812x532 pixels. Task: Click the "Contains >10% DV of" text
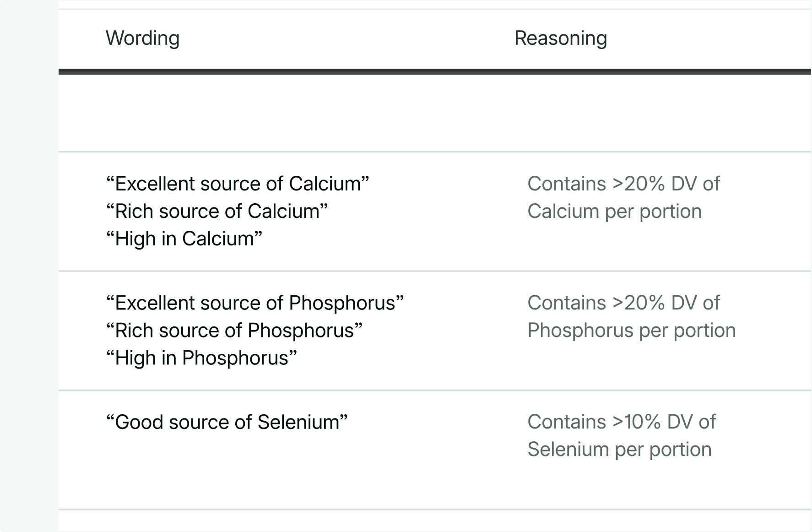point(621,422)
